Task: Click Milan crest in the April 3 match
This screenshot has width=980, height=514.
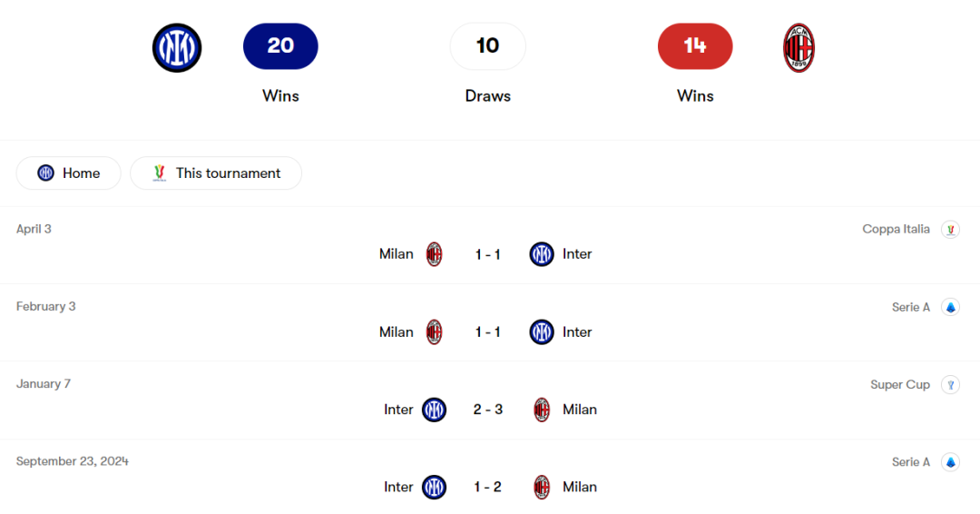Action: pos(435,254)
